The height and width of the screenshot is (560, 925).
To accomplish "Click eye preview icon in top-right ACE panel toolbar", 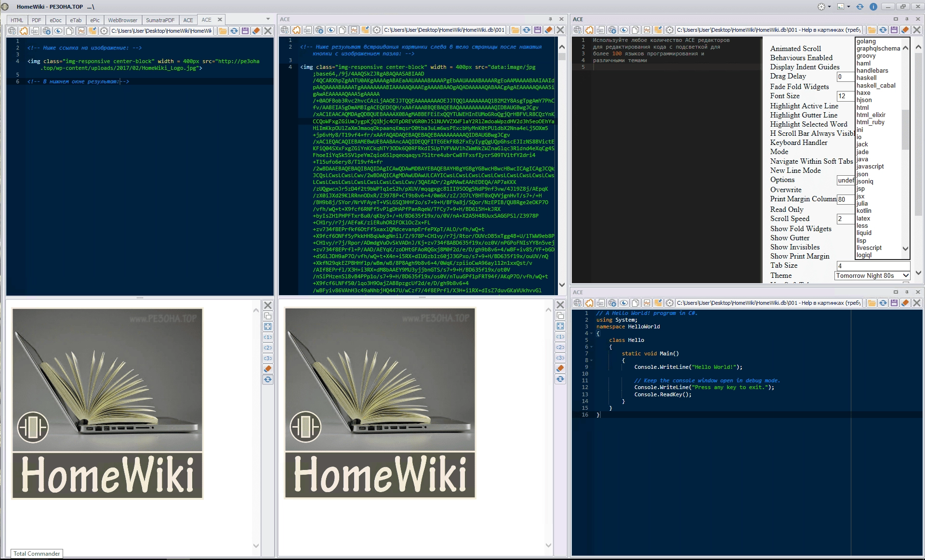I will coord(624,30).
